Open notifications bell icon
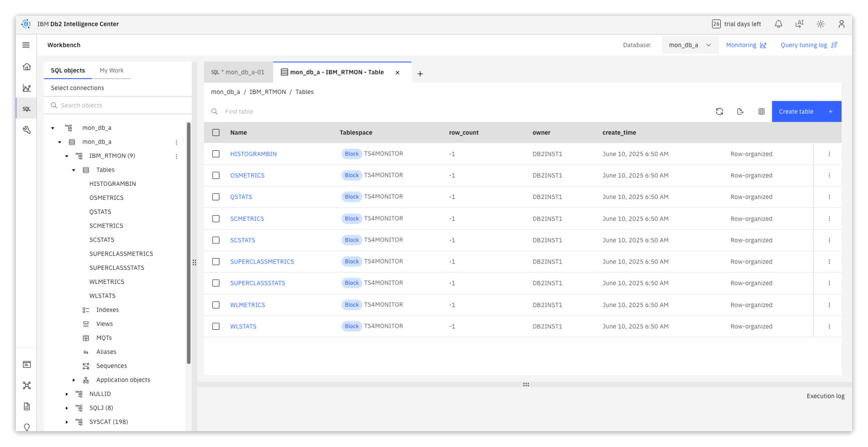Screen dimensions: 868x447 tap(778, 24)
